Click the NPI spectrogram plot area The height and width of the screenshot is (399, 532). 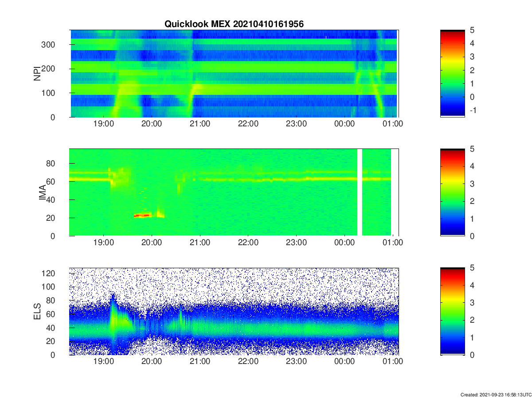click(x=234, y=73)
